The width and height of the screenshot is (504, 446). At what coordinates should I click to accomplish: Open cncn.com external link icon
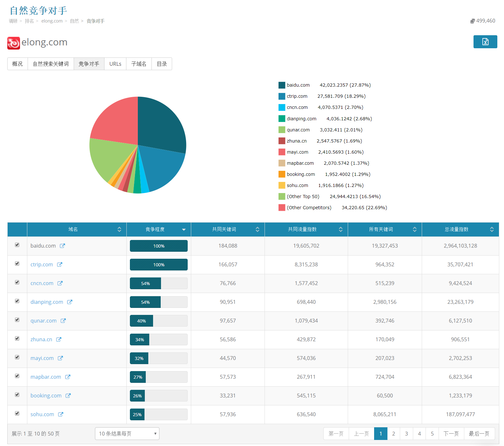tap(60, 283)
